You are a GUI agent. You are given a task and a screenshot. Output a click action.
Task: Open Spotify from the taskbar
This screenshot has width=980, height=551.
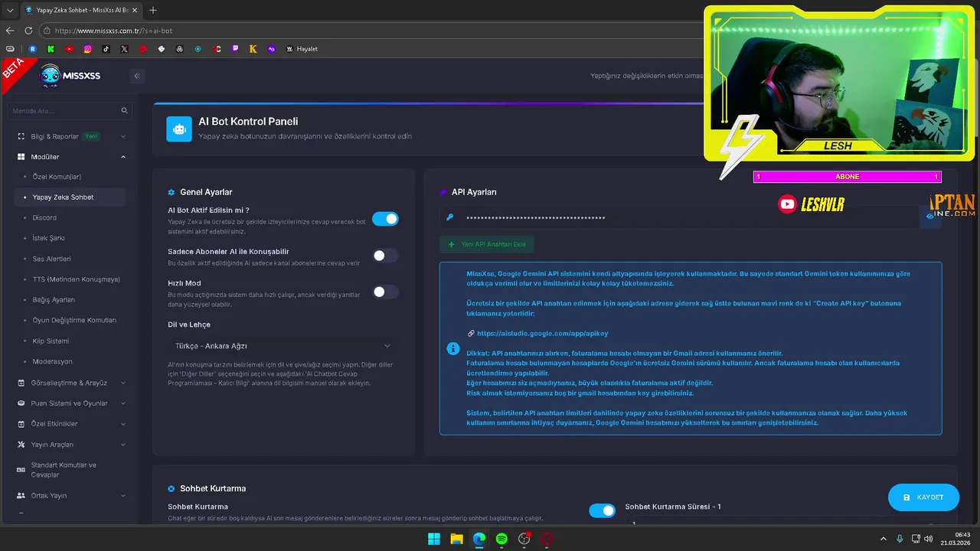501,539
